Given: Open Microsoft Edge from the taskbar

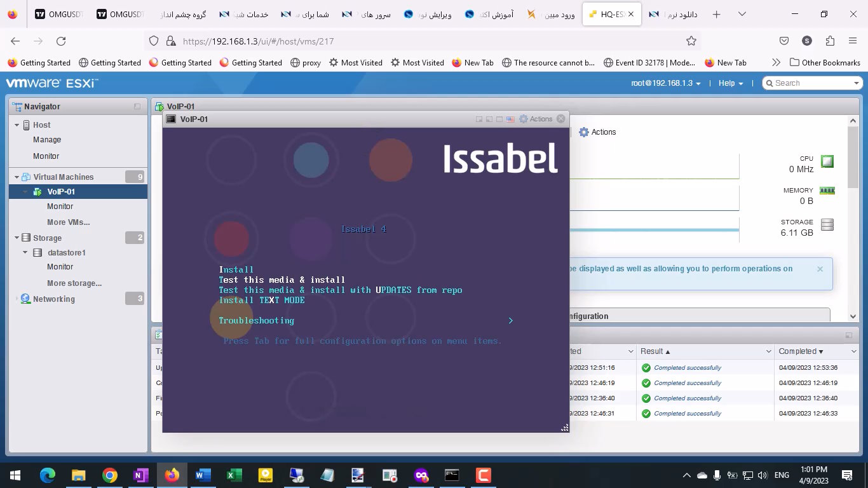Looking at the screenshot, I should coord(47,475).
